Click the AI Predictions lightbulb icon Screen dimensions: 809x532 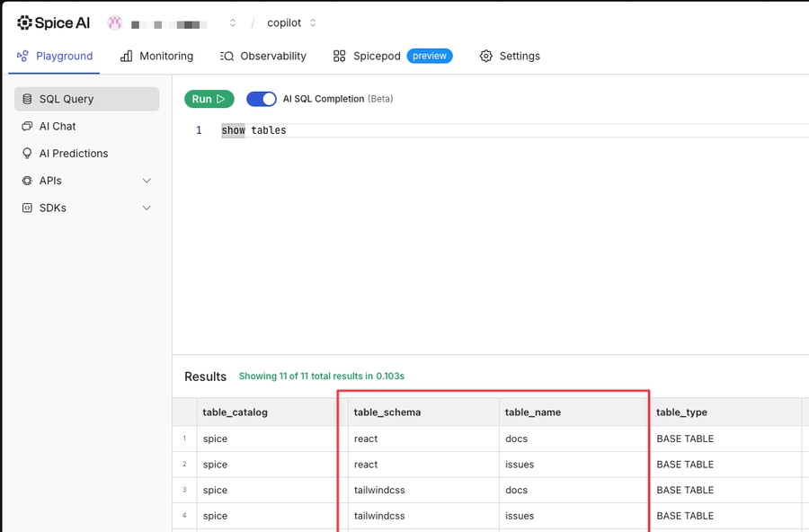[x=28, y=154]
